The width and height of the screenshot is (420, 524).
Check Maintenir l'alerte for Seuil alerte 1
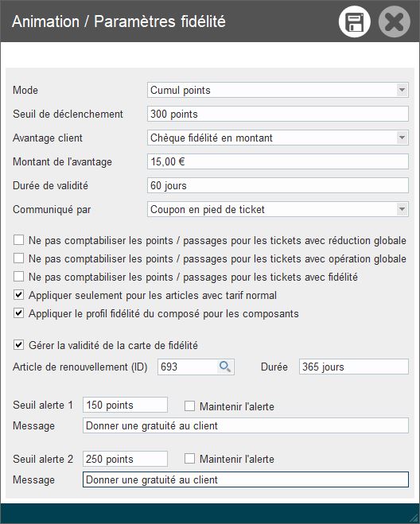[189, 406]
